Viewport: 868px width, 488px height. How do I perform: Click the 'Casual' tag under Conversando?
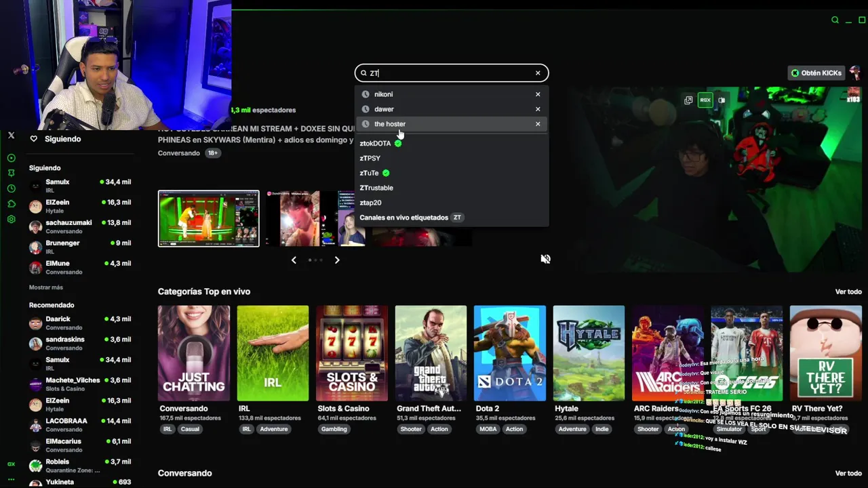coord(190,429)
